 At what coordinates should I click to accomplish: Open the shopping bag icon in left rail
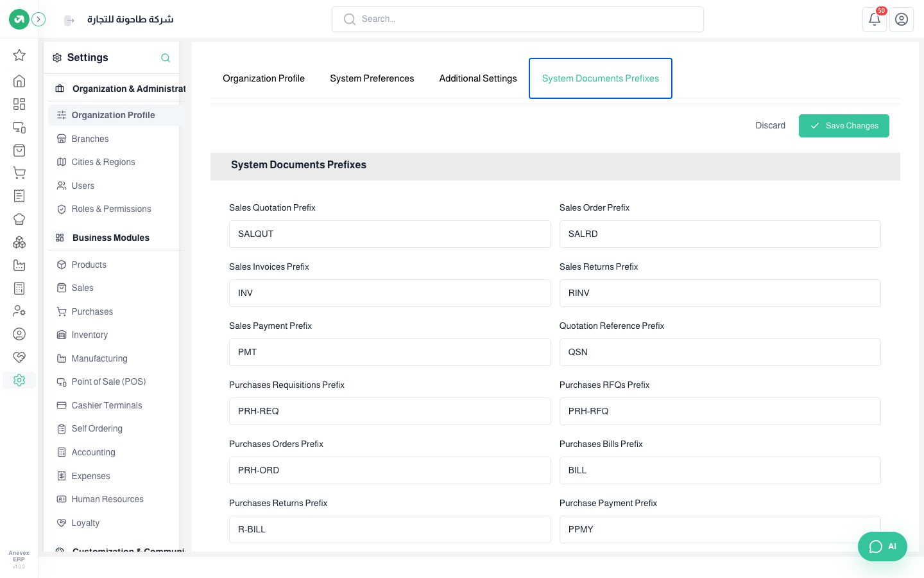pyautogui.click(x=19, y=150)
